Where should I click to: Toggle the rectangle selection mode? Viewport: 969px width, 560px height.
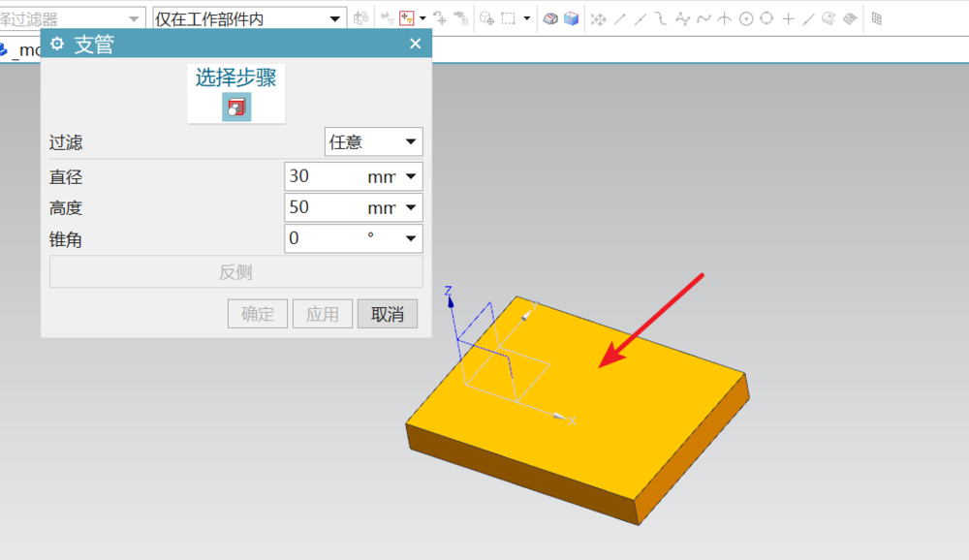point(508,16)
